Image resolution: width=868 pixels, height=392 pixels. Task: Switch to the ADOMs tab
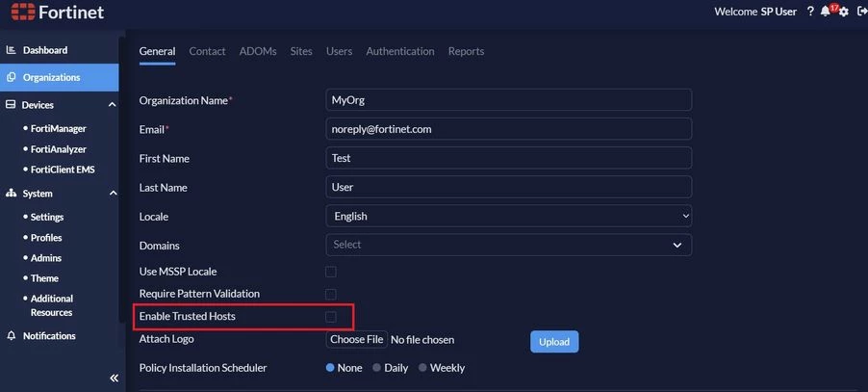point(258,51)
